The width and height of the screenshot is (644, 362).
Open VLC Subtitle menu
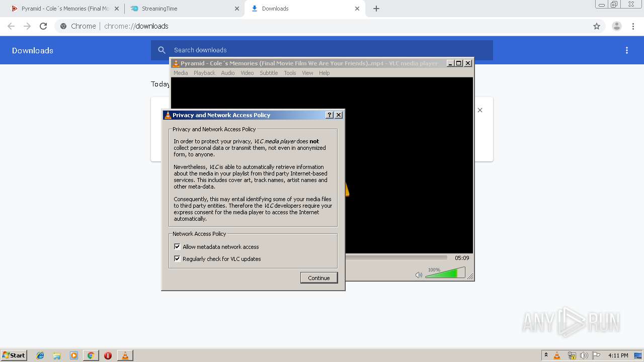coord(269,73)
